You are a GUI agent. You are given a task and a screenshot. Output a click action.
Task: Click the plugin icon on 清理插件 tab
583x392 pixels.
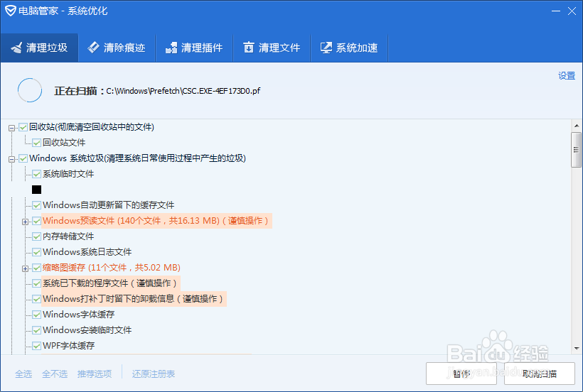[x=171, y=48]
